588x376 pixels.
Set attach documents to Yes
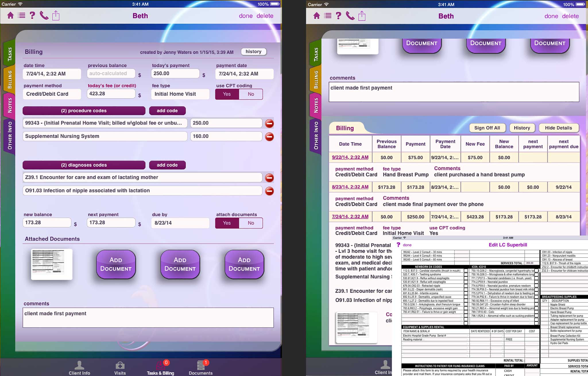click(x=227, y=223)
